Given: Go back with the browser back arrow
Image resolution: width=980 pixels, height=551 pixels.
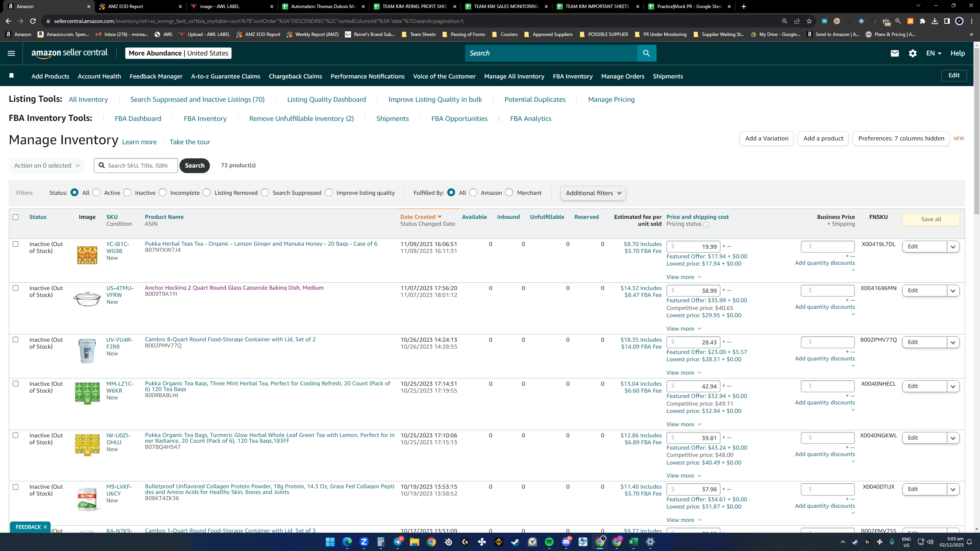Looking at the screenshot, I should point(8,21).
